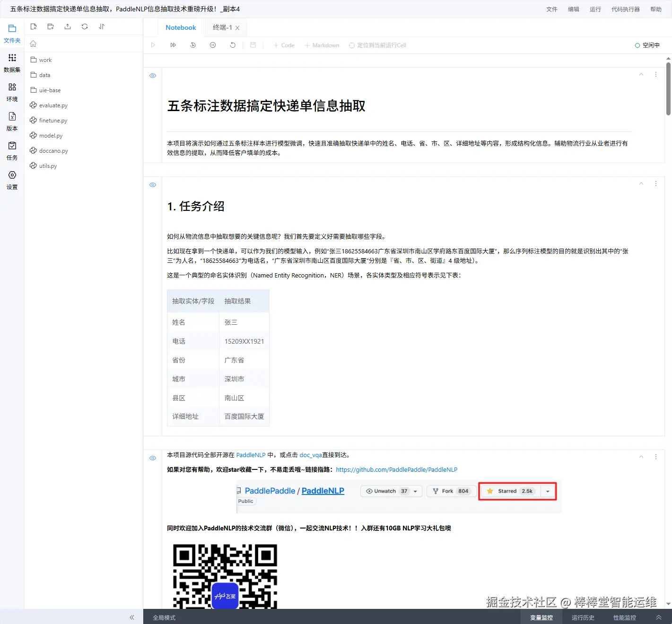The height and width of the screenshot is (624, 672).
Task: Run all cells with the double-arrow icon
Action: [x=173, y=45]
